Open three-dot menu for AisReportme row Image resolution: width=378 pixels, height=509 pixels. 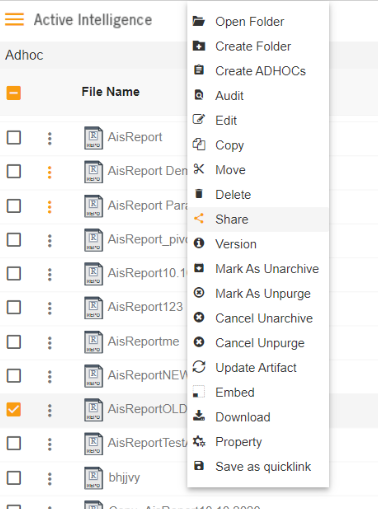50,343
